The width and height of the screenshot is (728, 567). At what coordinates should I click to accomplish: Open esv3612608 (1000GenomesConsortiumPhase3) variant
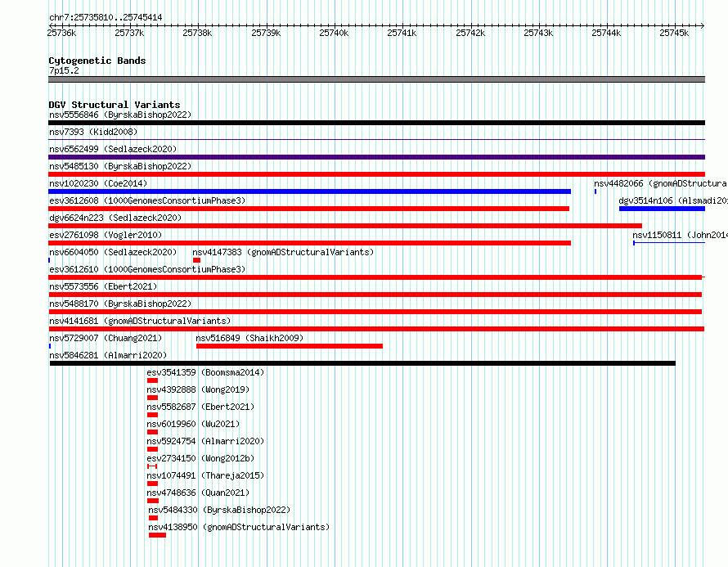click(147, 200)
